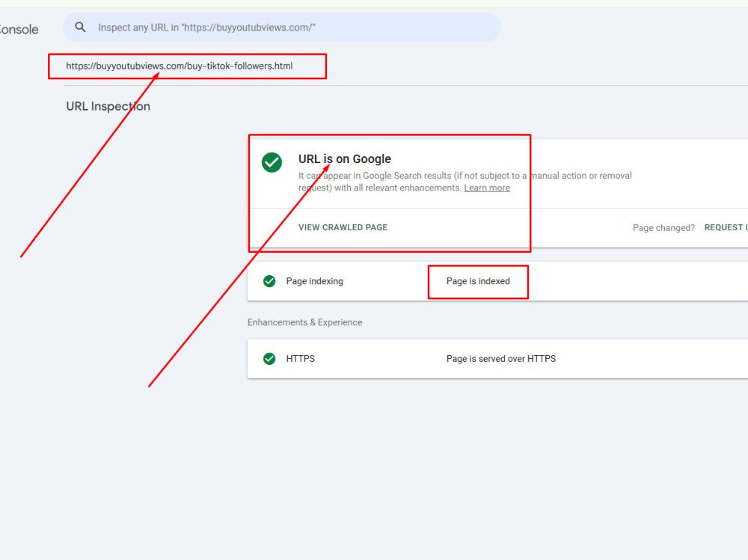Focus the Inspect any URL search field

point(282,27)
